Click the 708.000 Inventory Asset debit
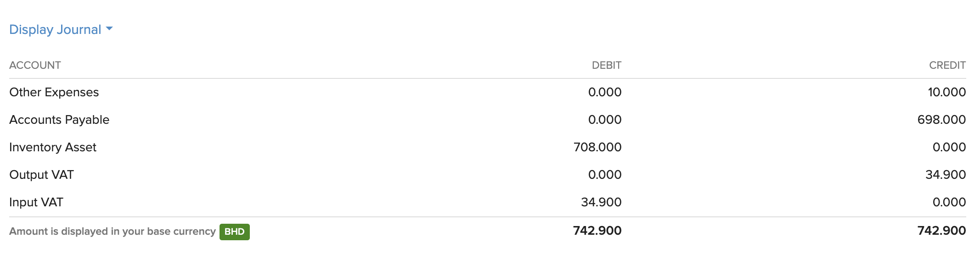This screenshot has height=265, width=980. click(x=597, y=147)
